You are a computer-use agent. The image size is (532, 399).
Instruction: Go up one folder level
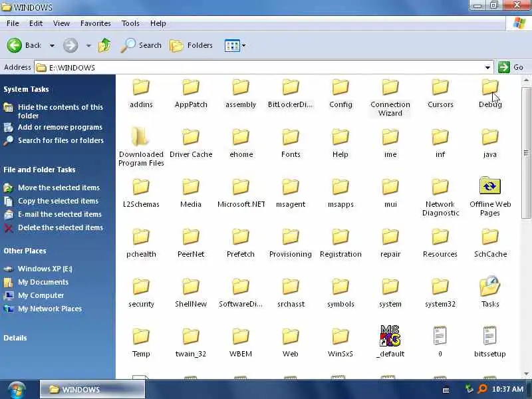(104, 45)
